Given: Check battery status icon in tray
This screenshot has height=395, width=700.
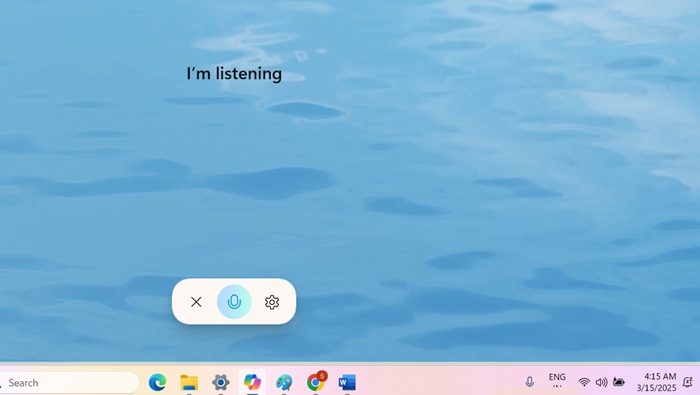Looking at the screenshot, I should click(619, 382).
